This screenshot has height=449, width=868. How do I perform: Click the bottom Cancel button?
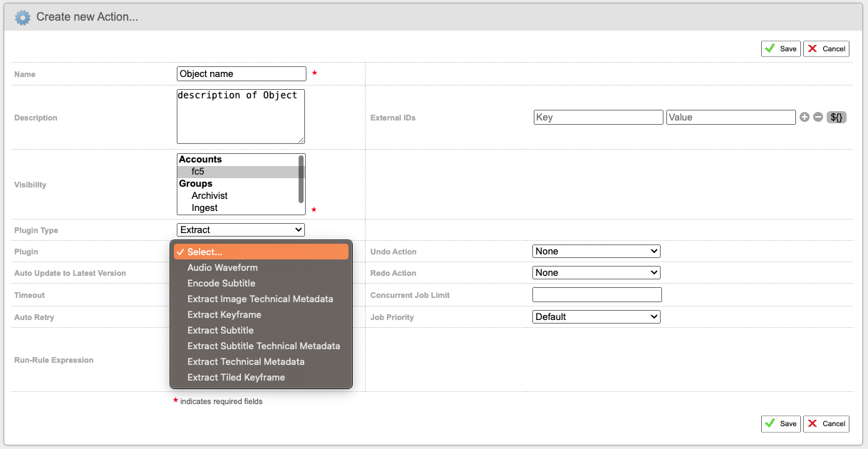point(826,423)
